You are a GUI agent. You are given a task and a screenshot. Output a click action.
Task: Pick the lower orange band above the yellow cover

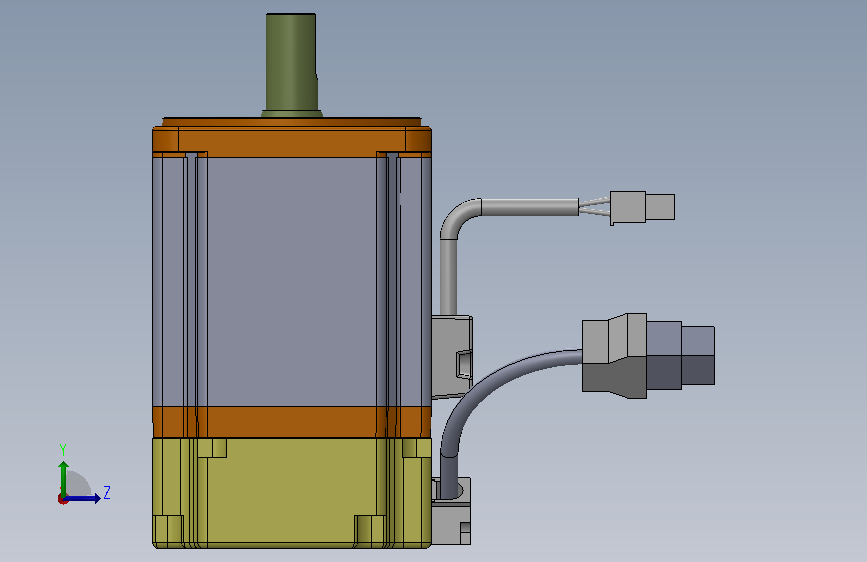tap(291, 422)
